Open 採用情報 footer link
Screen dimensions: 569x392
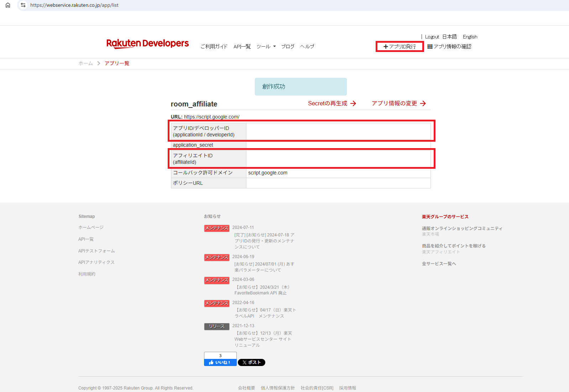(x=348, y=388)
